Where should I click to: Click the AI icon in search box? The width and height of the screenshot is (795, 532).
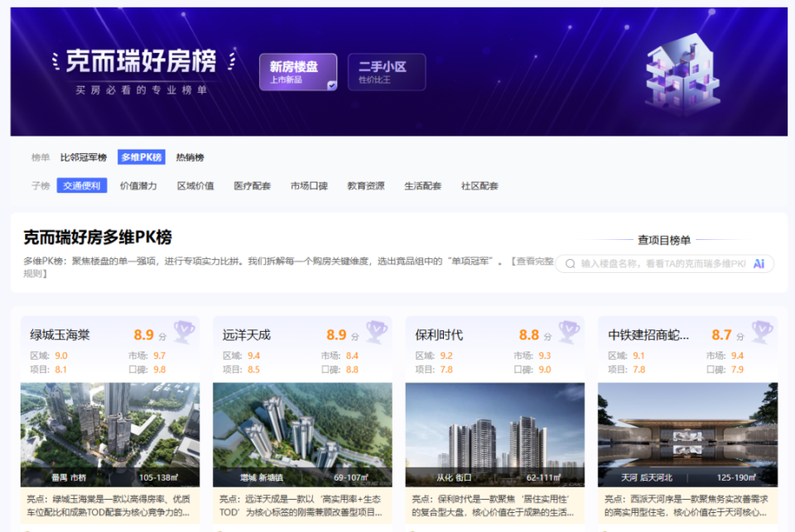point(759,263)
